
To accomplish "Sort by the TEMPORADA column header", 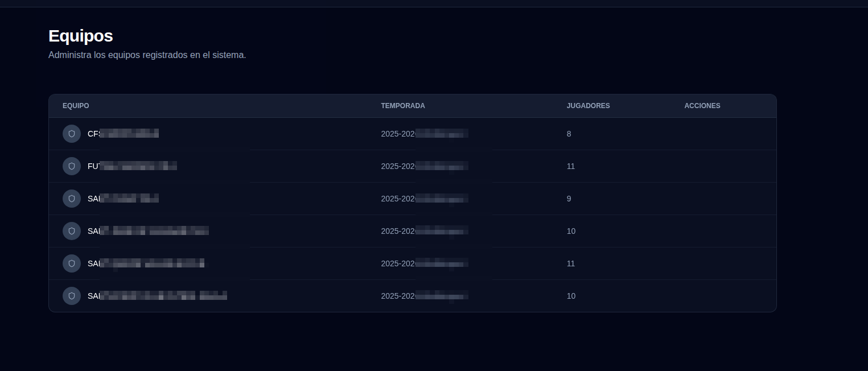I will coord(403,106).
